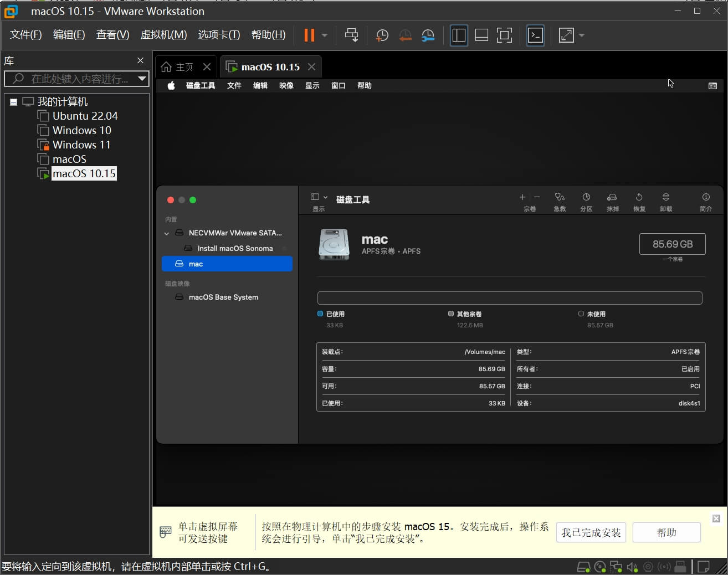Open the library search filter dropdown

point(142,79)
